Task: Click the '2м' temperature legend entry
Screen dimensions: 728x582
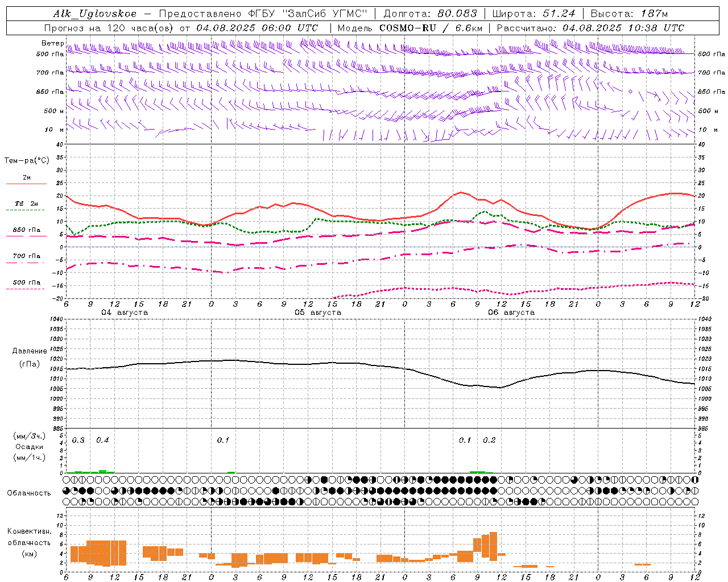Action: click(27, 177)
